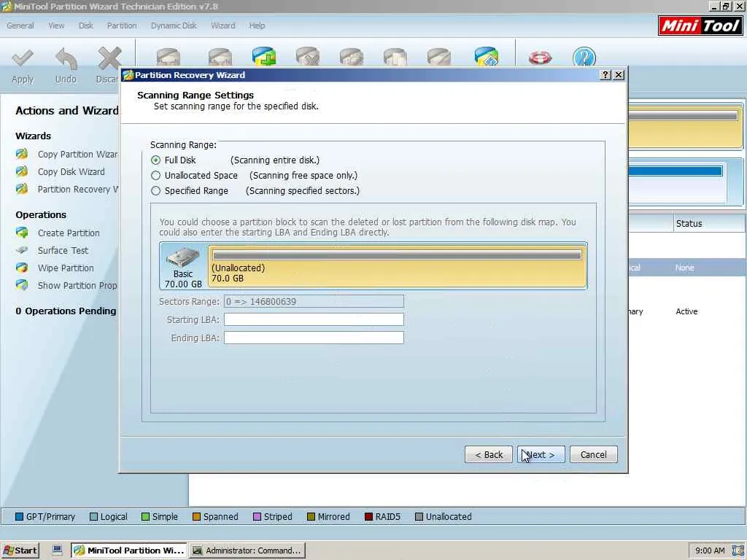Click the 9:00 AM system clock
Viewport: 747px width, 560px height.
pyautogui.click(x=710, y=551)
